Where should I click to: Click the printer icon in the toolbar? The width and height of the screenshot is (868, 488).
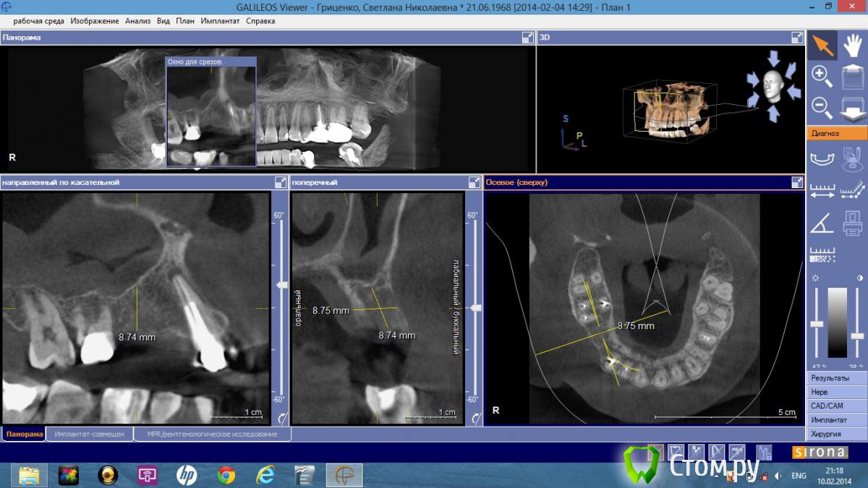point(853,223)
